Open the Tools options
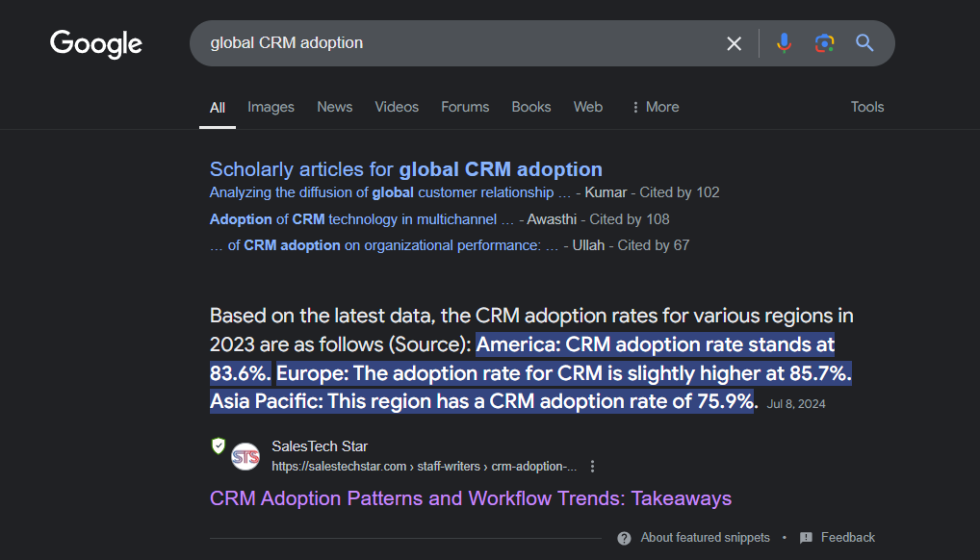The width and height of the screenshot is (980, 560). pyautogui.click(x=866, y=107)
